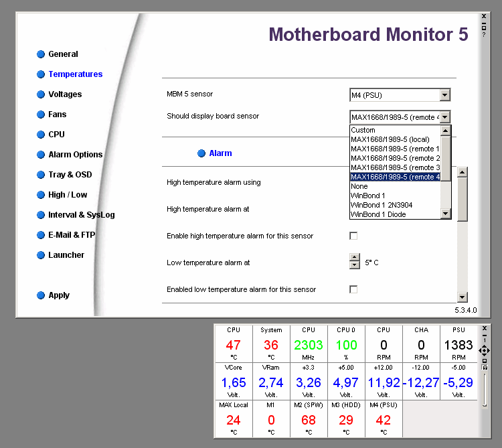Screen dimensions: 502x448
Task: Choose Custom from the sensor list
Action: click(x=395, y=130)
